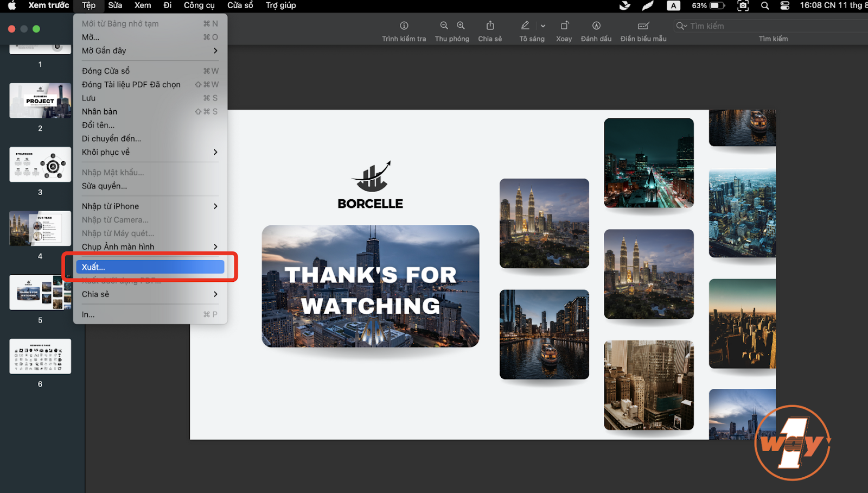Open the Công cụ menu
This screenshot has width=868, height=493.
coord(199,5)
